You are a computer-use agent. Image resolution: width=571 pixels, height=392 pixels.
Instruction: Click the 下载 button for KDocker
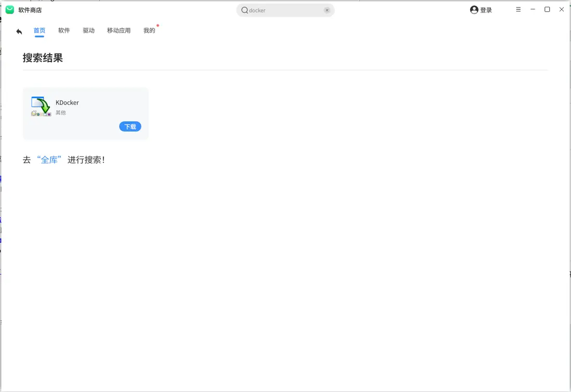130,126
